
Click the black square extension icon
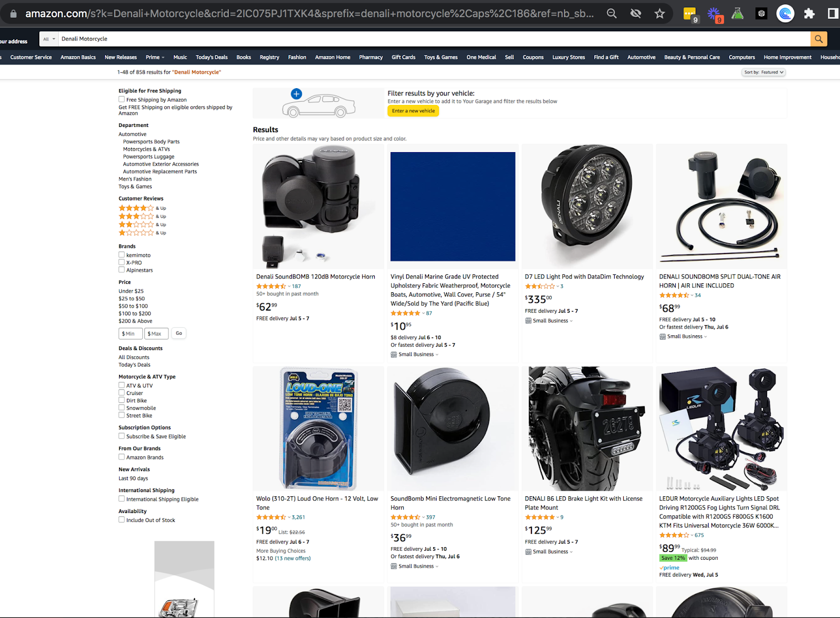(x=761, y=14)
